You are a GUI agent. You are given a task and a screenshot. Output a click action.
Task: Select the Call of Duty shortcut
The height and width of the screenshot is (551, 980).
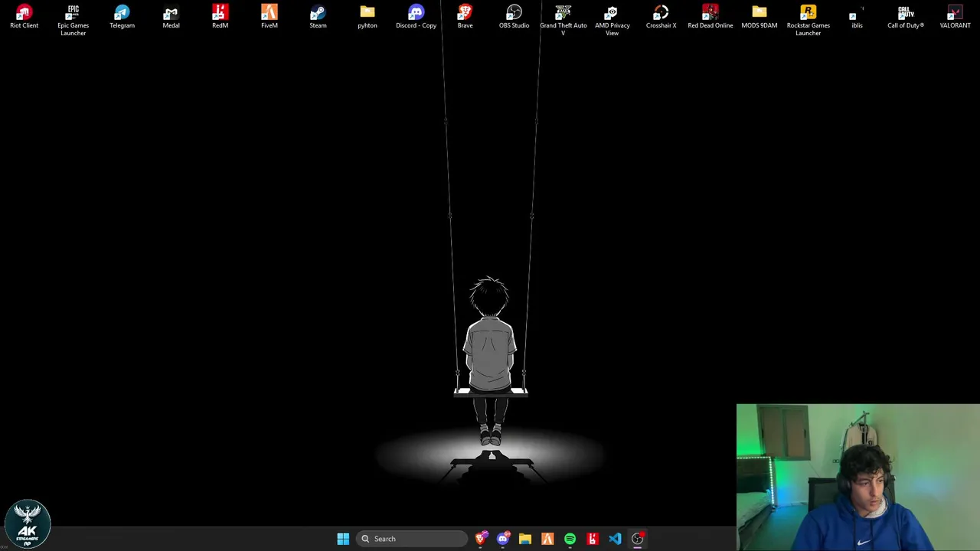[x=906, y=18]
